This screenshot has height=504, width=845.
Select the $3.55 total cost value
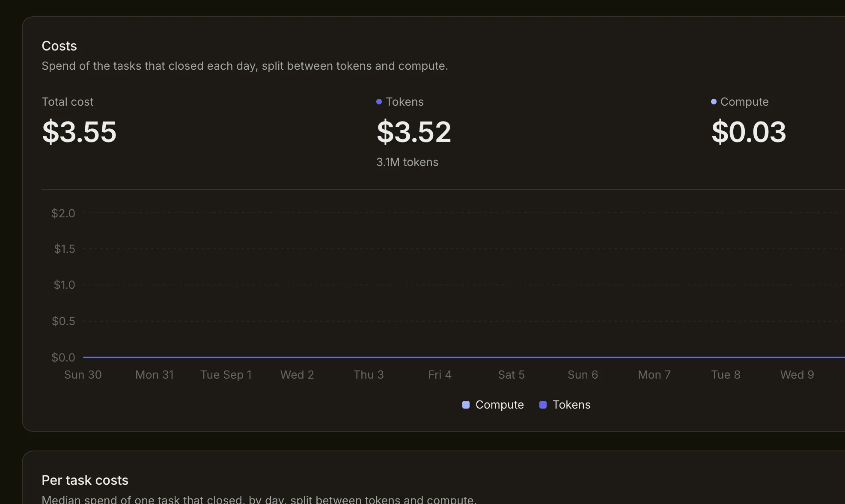click(x=79, y=132)
